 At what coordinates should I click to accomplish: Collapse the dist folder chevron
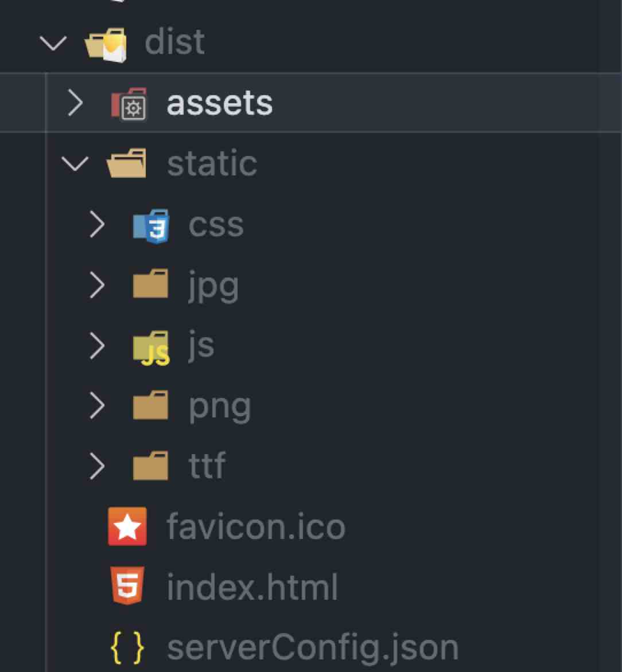coord(53,44)
